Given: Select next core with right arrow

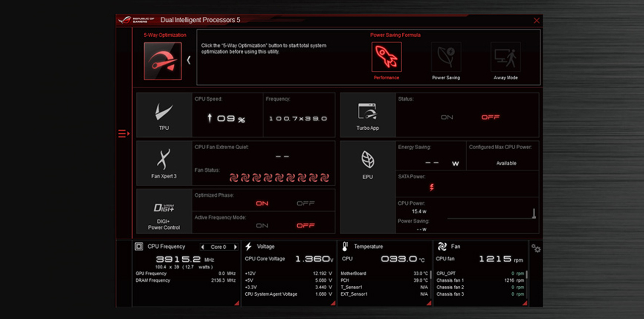Looking at the screenshot, I should click(x=235, y=247).
